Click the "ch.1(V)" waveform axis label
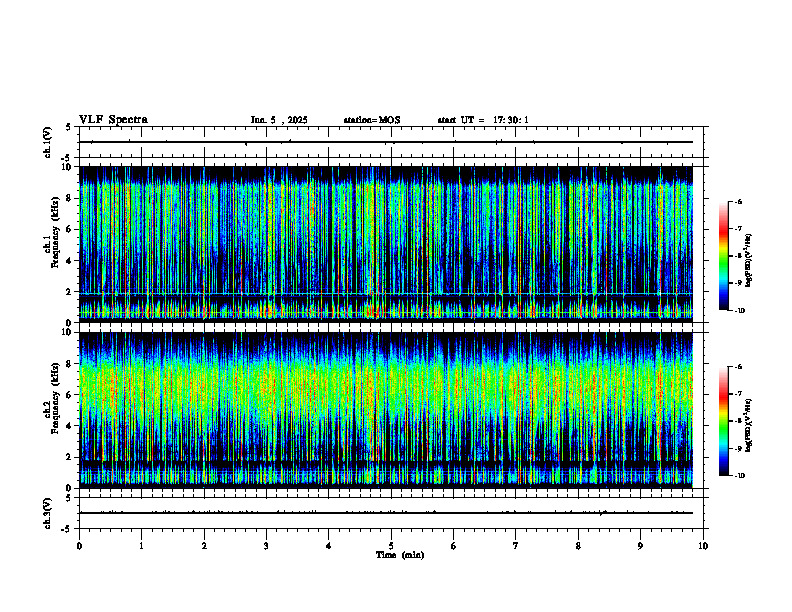 click(48, 142)
